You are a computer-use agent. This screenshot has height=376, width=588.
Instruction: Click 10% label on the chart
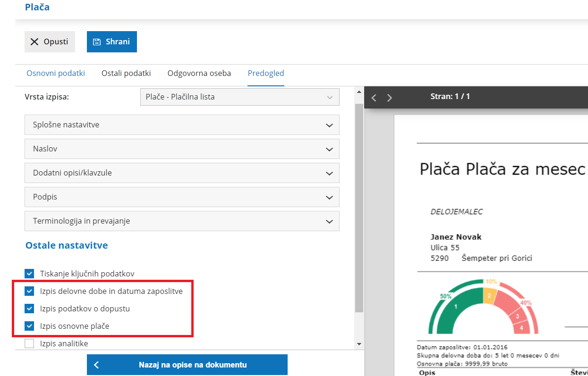tap(492, 282)
